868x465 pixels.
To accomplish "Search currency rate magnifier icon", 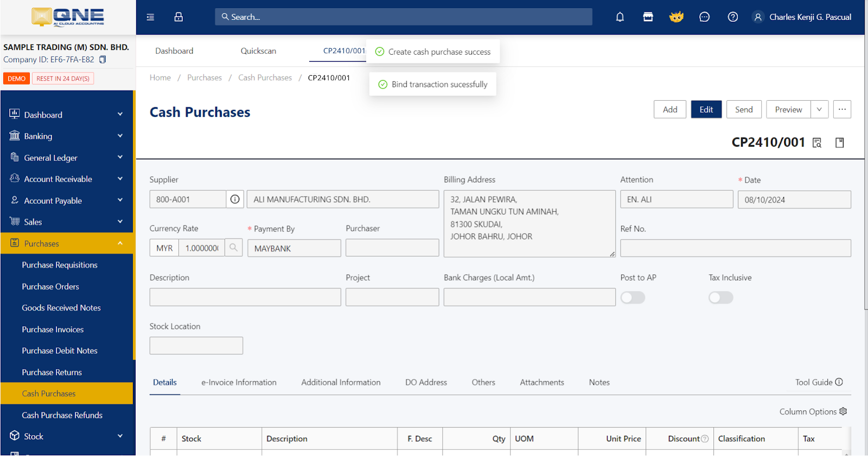I will pos(234,248).
